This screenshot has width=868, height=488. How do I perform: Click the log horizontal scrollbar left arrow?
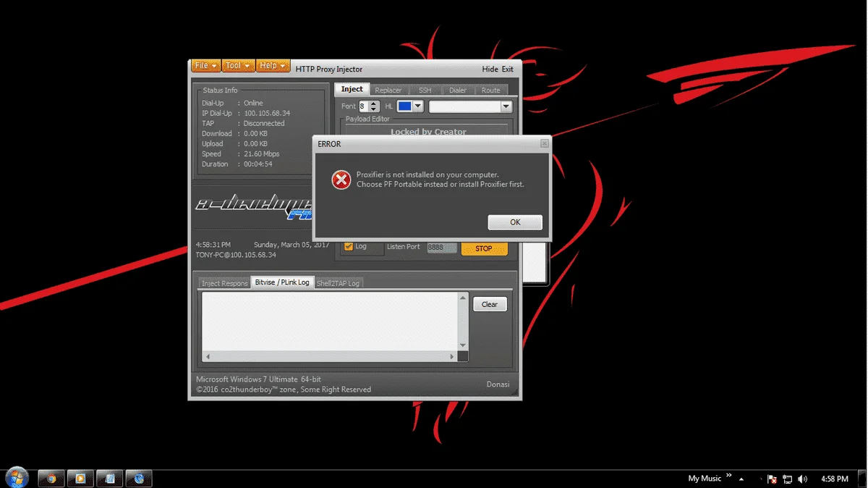207,357
